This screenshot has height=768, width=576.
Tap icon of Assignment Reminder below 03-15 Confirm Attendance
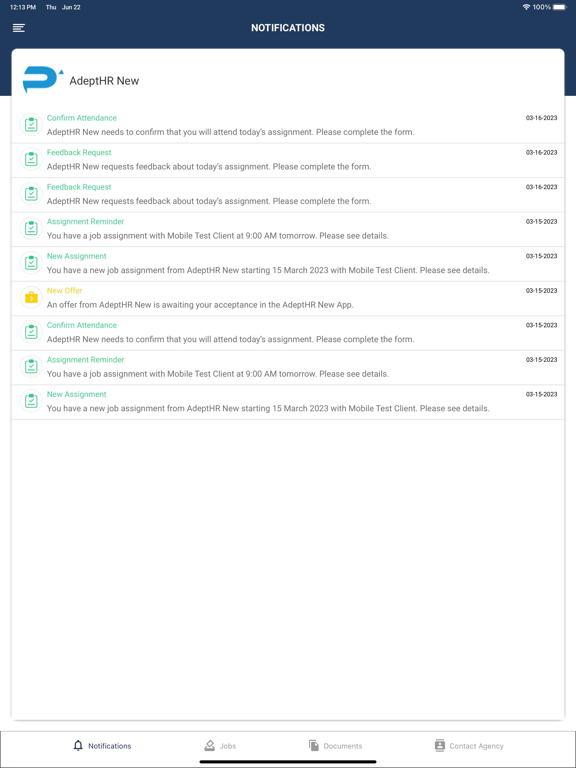tap(31, 366)
